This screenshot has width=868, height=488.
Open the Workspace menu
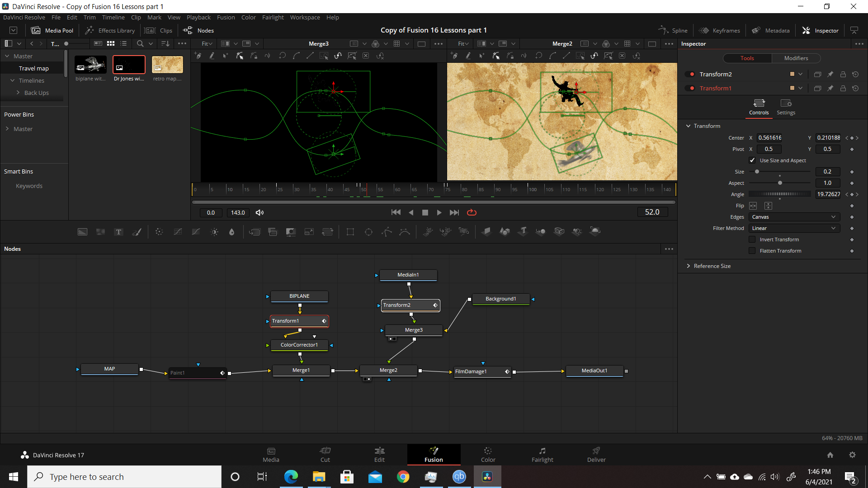point(305,17)
